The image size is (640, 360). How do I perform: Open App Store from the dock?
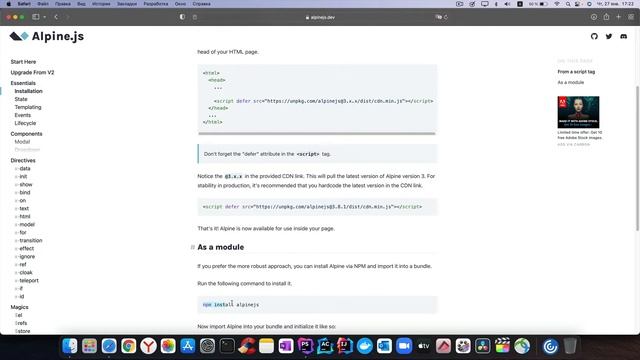tap(187, 346)
